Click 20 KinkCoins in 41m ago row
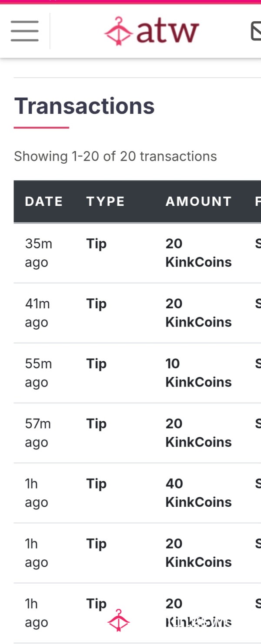The width and height of the screenshot is (261, 644). point(198,313)
